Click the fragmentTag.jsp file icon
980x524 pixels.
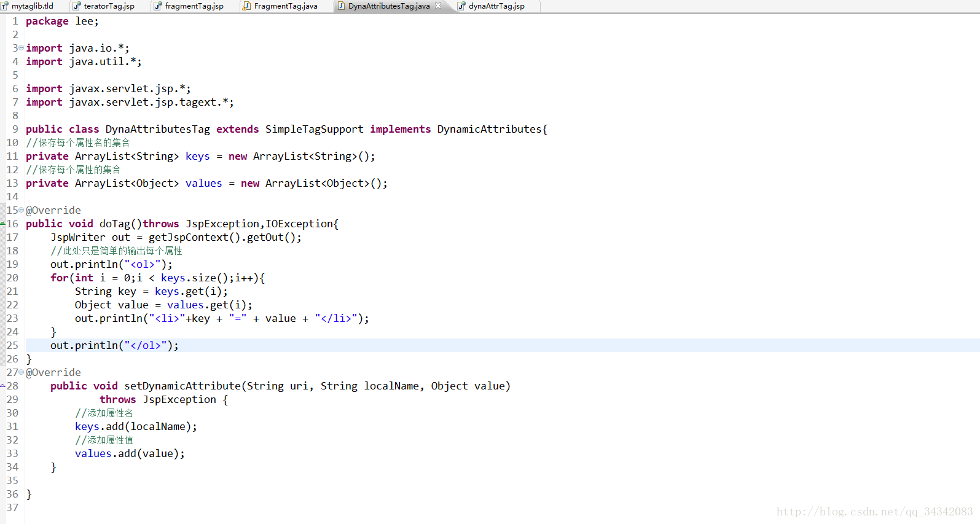point(158,6)
